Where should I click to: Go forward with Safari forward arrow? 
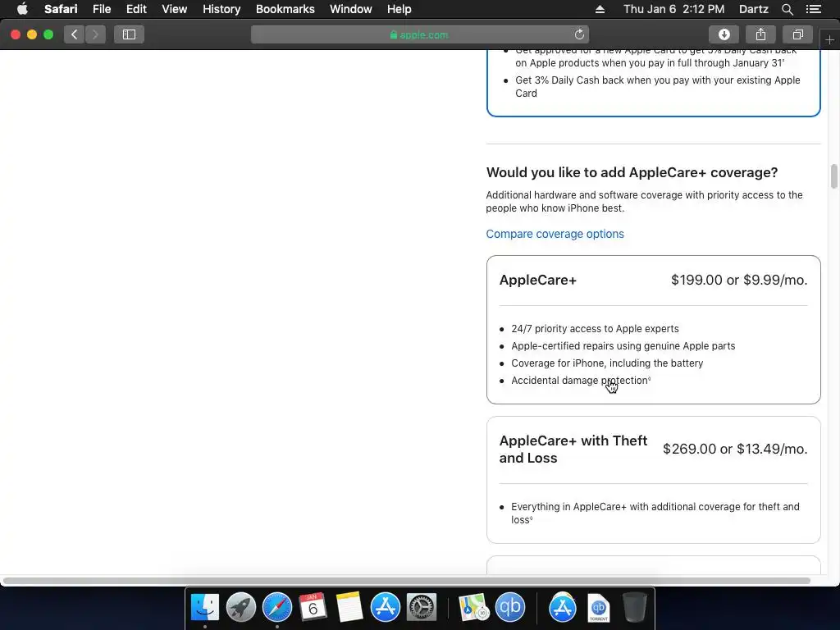[95, 34]
